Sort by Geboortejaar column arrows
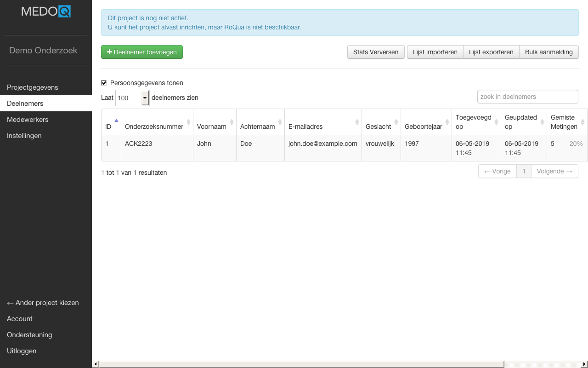Image resolution: width=588 pixels, height=368 pixels. (447, 122)
